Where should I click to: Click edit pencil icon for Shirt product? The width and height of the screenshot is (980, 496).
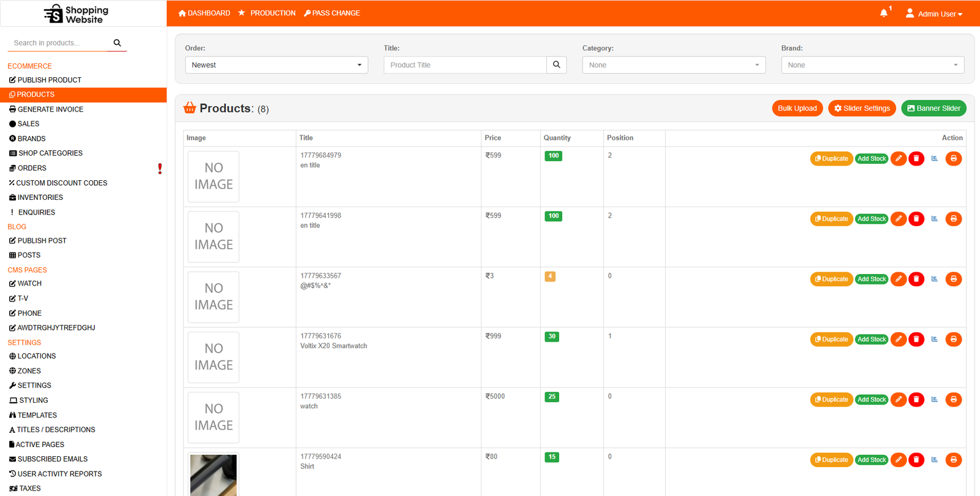pyautogui.click(x=899, y=460)
